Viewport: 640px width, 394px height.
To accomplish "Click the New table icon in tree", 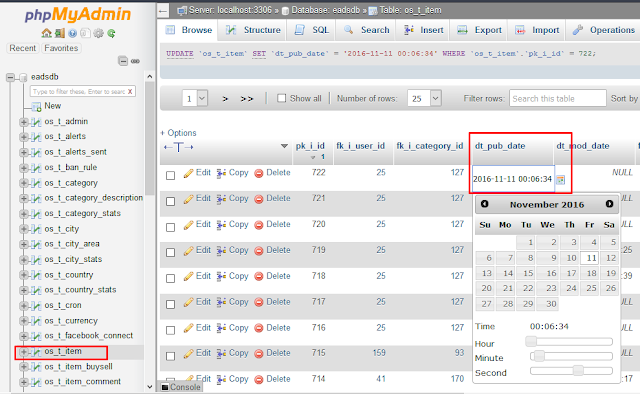I will click(x=36, y=107).
